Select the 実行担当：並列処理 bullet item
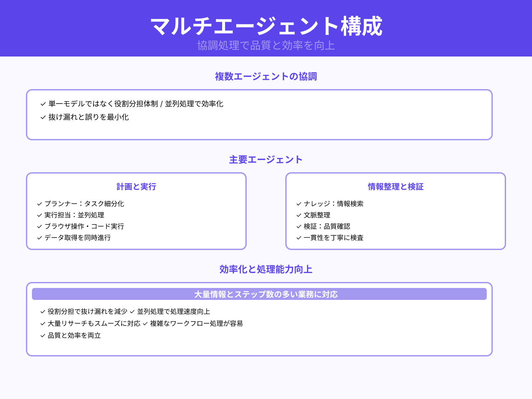This screenshot has height=399, width=532. 74,215
